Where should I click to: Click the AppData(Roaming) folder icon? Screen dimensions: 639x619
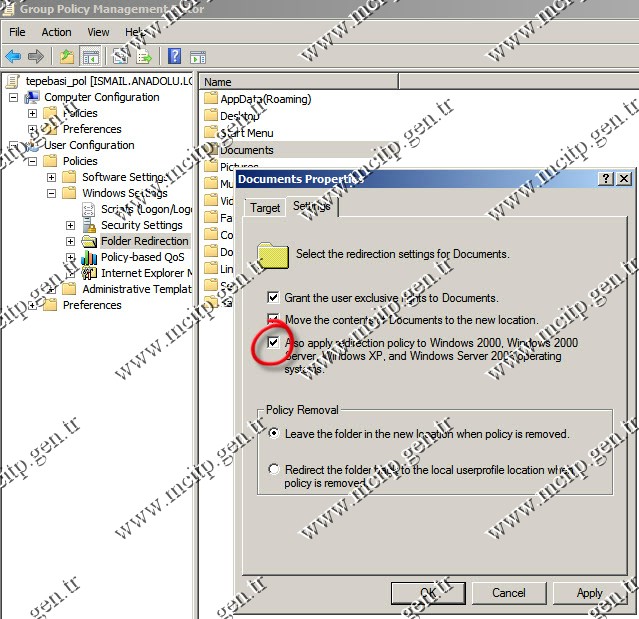click(211, 99)
